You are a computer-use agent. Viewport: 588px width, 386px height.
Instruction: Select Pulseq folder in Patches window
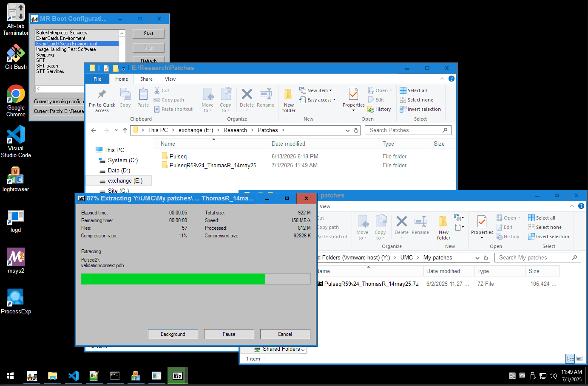pos(178,156)
